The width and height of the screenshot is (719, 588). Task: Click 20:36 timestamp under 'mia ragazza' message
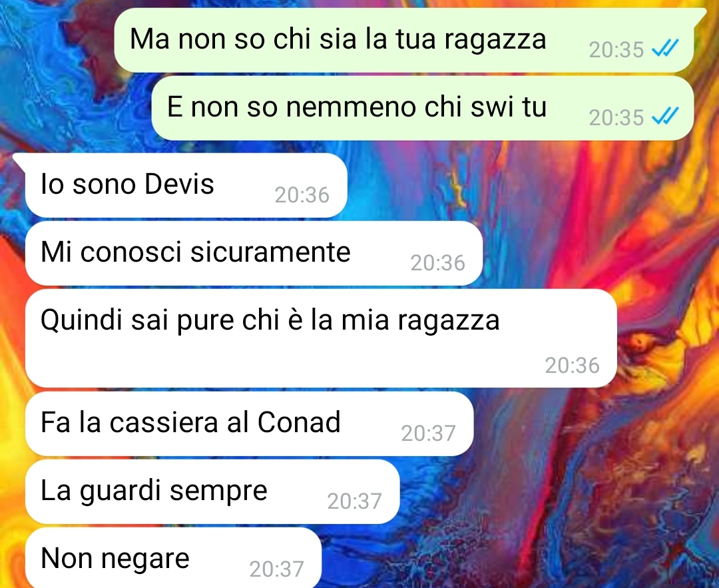coord(572,366)
